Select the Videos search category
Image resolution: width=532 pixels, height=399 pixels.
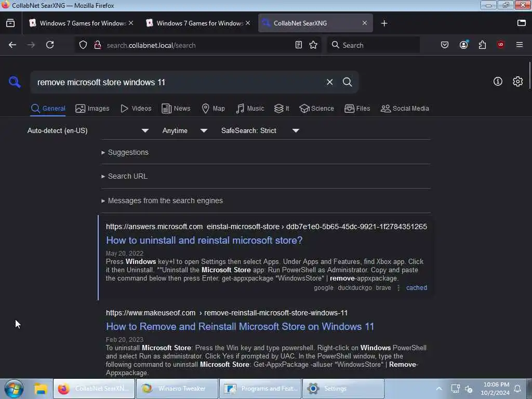(136, 108)
